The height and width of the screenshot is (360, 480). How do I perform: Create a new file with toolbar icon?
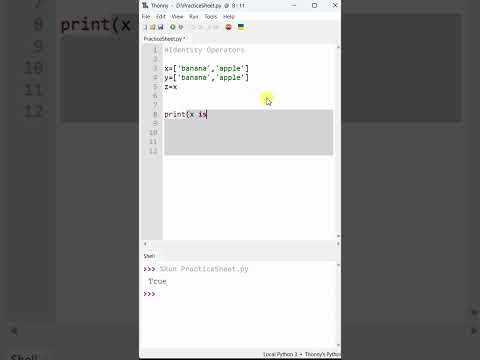(145, 27)
